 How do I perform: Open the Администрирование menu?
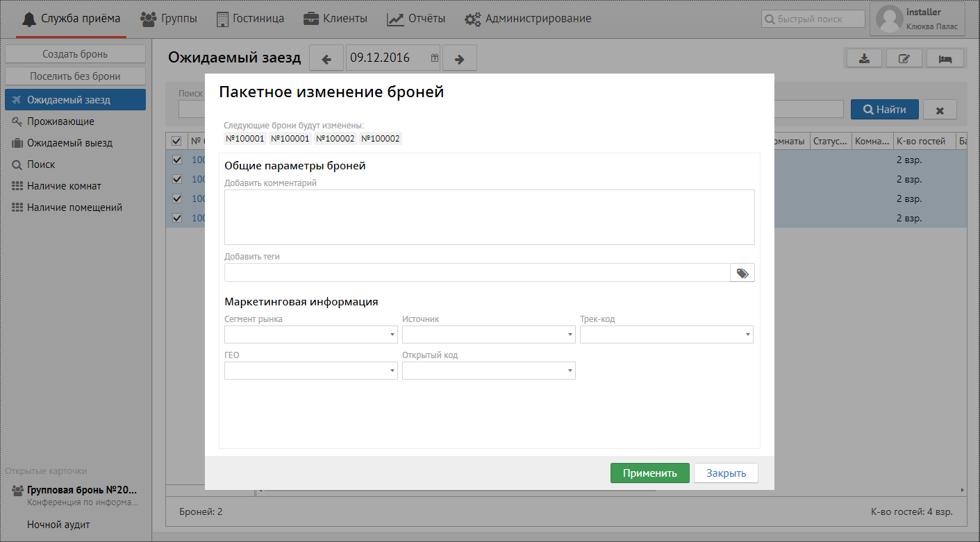[x=528, y=19]
